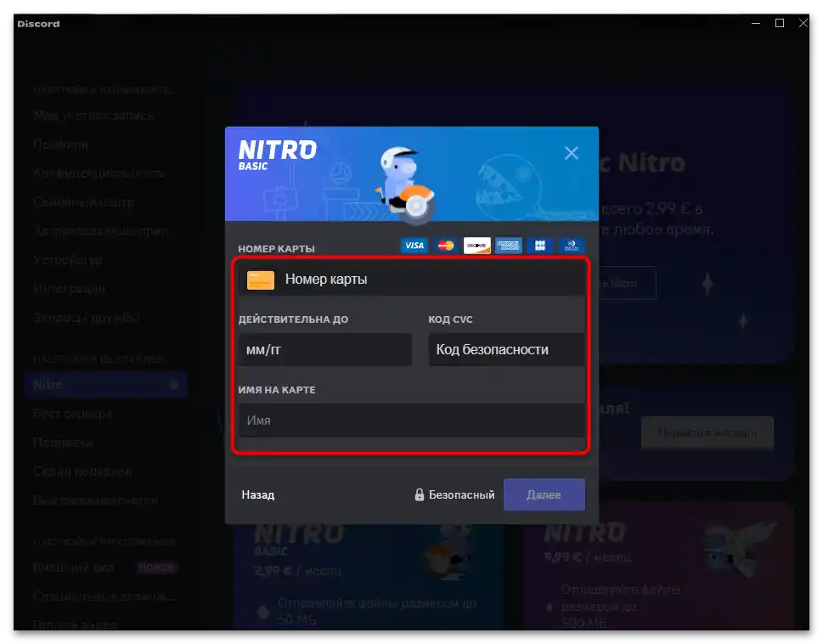Open Голос и видео in sidebar
The height and width of the screenshot is (644, 823).
75,624
